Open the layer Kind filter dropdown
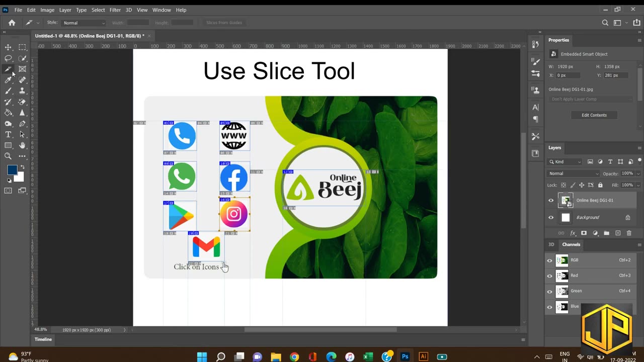644x362 pixels. pyautogui.click(x=565, y=161)
